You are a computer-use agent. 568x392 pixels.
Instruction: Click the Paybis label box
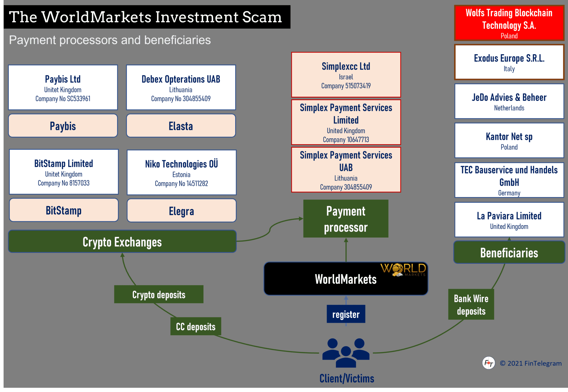pos(63,126)
